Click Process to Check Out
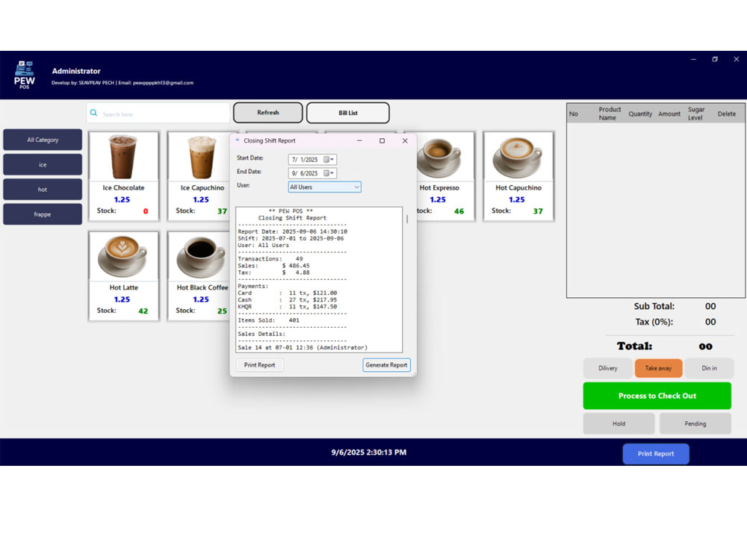747x560 pixels. tap(657, 396)
